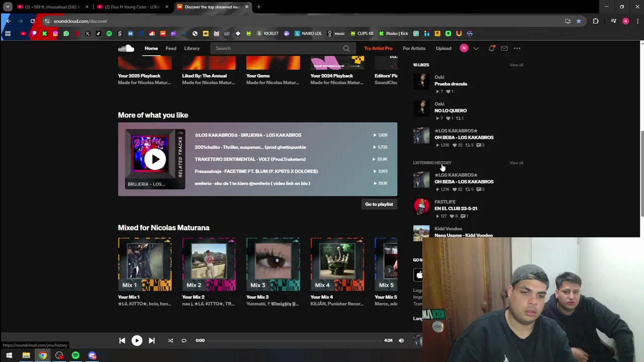The width and height of the screenshot is (644, 362).
Task: Select track ☆LOS KAKABROS☆ - BRUJERIA
Action: tap(248, 135)
